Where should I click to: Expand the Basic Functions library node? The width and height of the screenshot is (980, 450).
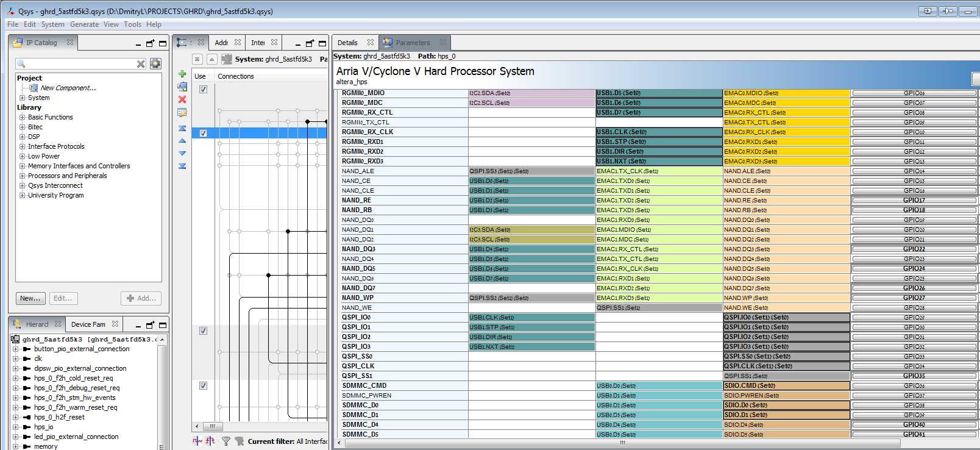pos(23,117)
